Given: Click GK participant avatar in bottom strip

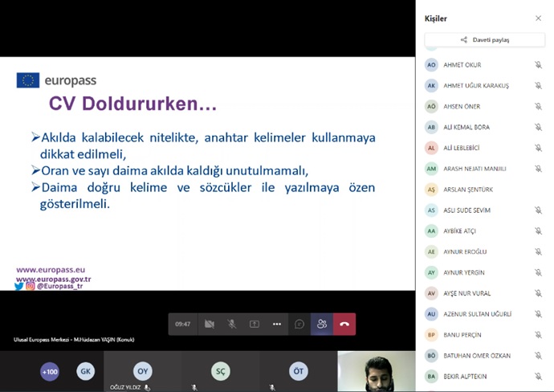Looking at the screenshot, I should point(85,371).
